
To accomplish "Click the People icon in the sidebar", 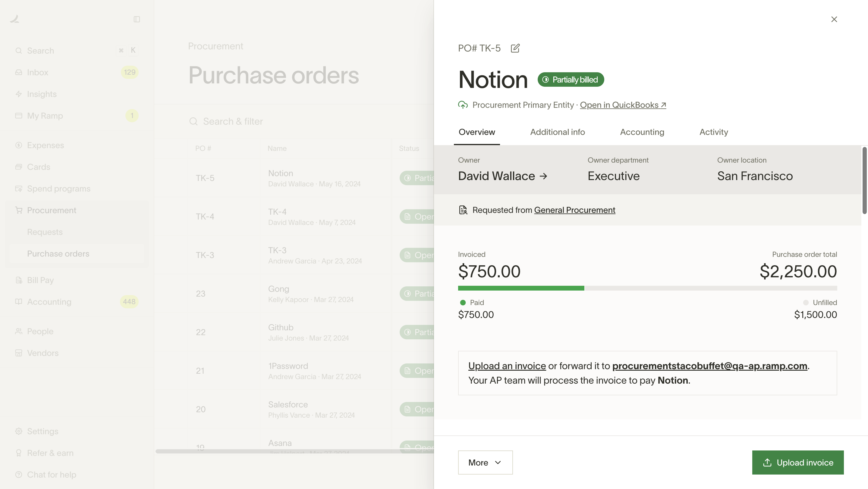I will (19, 331).
